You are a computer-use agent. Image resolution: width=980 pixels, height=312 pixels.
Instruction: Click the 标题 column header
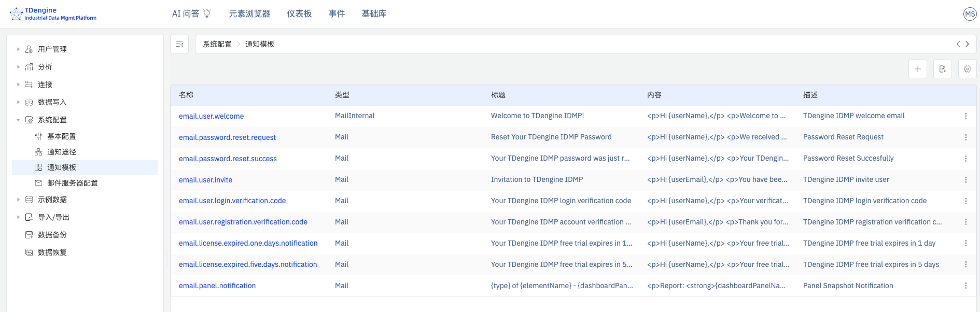pos(498,95)
